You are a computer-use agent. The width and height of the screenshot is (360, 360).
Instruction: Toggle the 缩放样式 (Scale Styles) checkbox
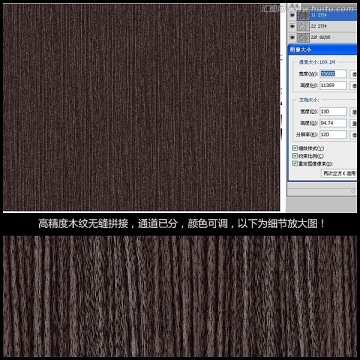point(295,148)
